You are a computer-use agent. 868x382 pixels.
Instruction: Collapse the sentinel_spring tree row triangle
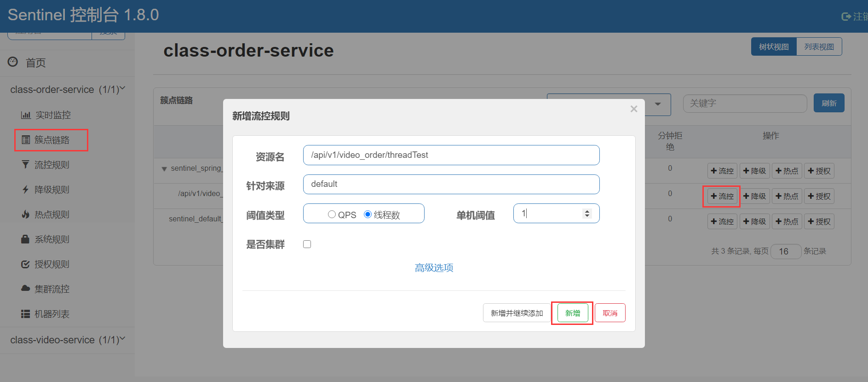click(164, 169)
